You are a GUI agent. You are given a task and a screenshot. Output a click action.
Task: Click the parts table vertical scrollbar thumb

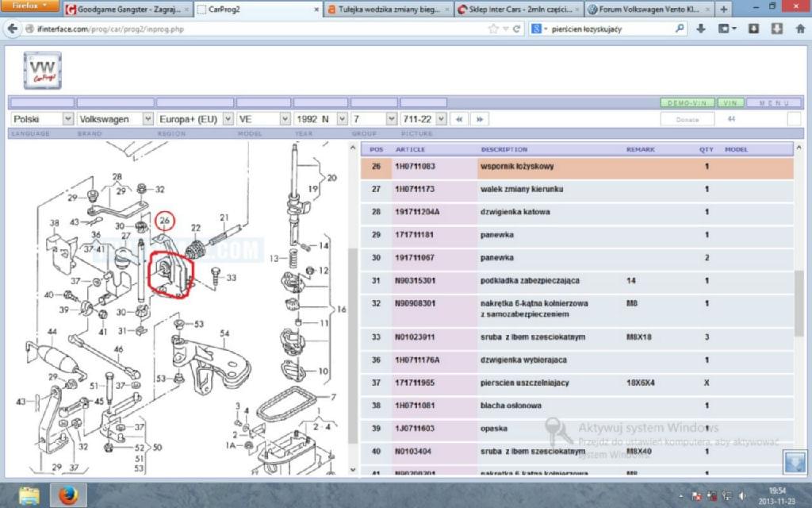pos(799,302)
